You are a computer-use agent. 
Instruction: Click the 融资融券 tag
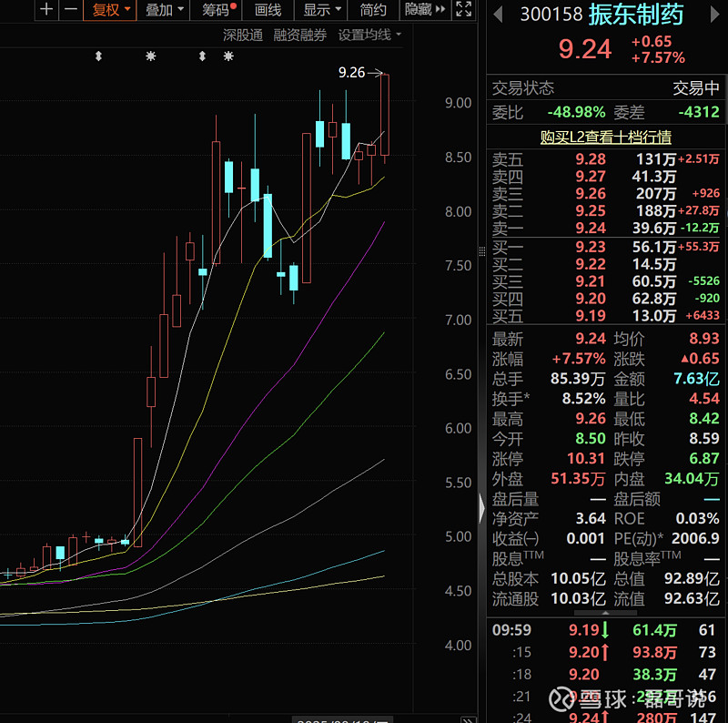coord(300,35)
